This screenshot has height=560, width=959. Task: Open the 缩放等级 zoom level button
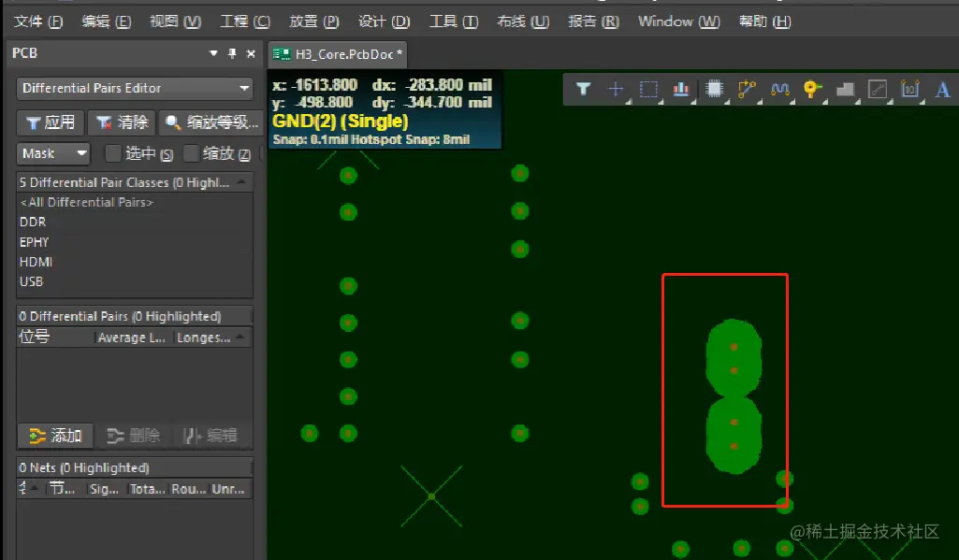click(x=211, y=122)
